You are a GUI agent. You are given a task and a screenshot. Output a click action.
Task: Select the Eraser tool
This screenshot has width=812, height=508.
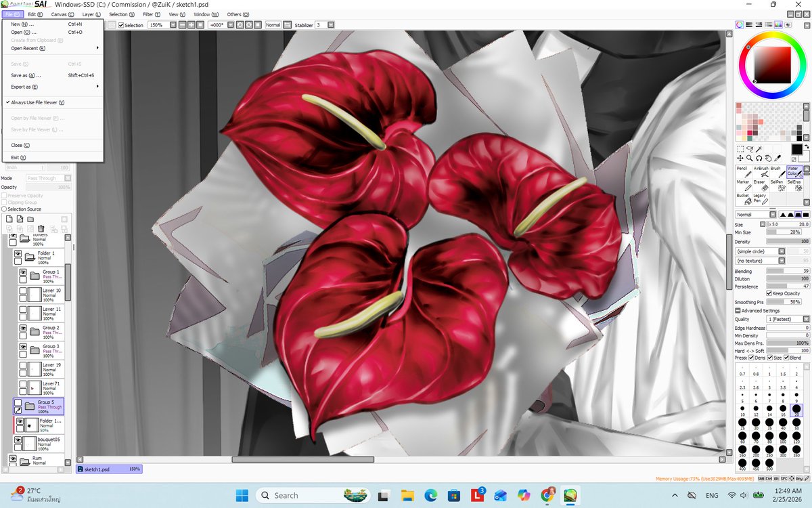click(761, 185)
